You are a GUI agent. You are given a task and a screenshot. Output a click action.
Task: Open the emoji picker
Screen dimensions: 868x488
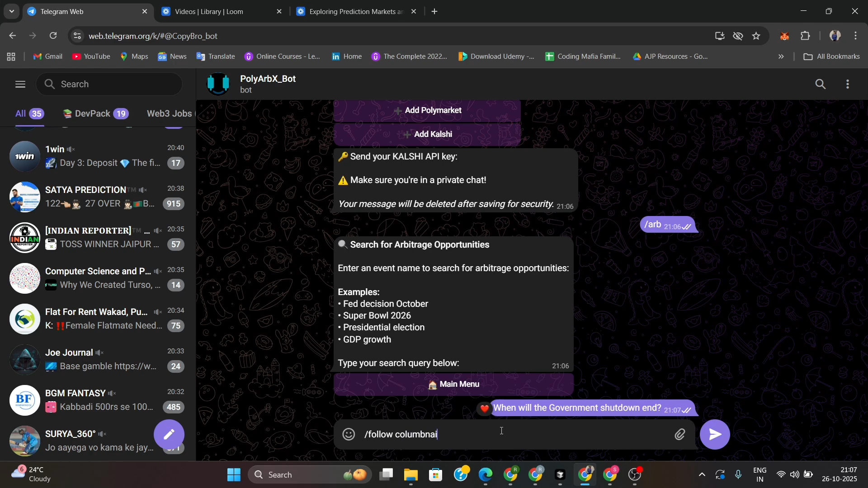point(349,434)
